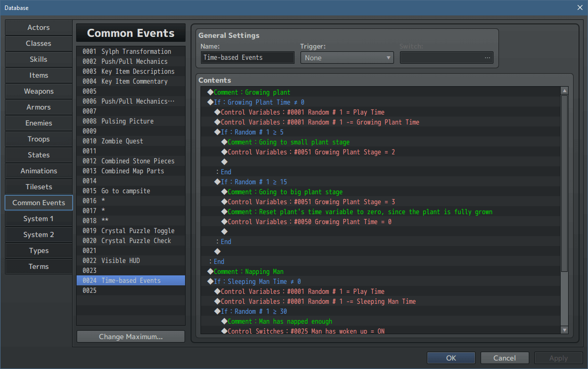Switch to the Types tab
Image resolution: width=588 pixels, height=369 pixels.
point(39,251)
